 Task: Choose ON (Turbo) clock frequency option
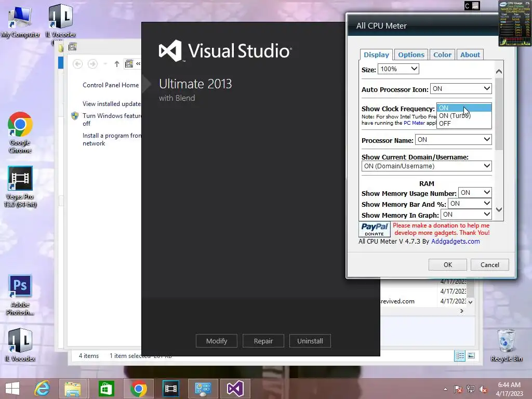[464, 116]
